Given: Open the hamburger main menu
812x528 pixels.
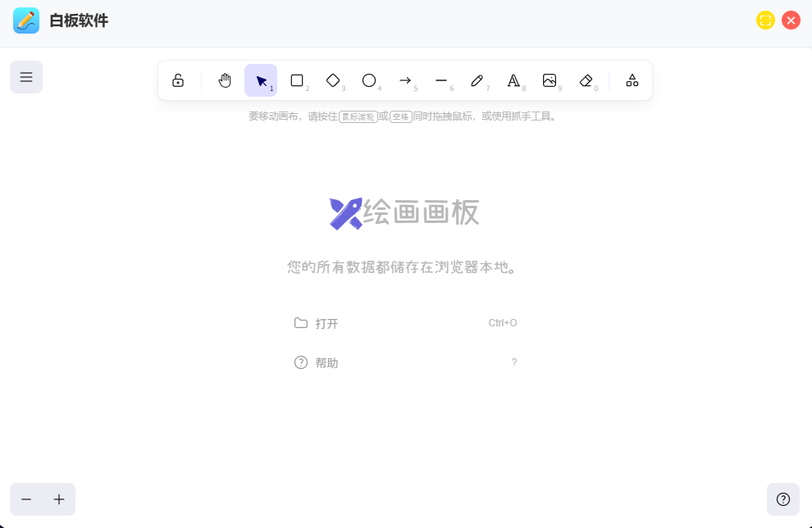Looking at the screenshot, I should click(26, 77).
